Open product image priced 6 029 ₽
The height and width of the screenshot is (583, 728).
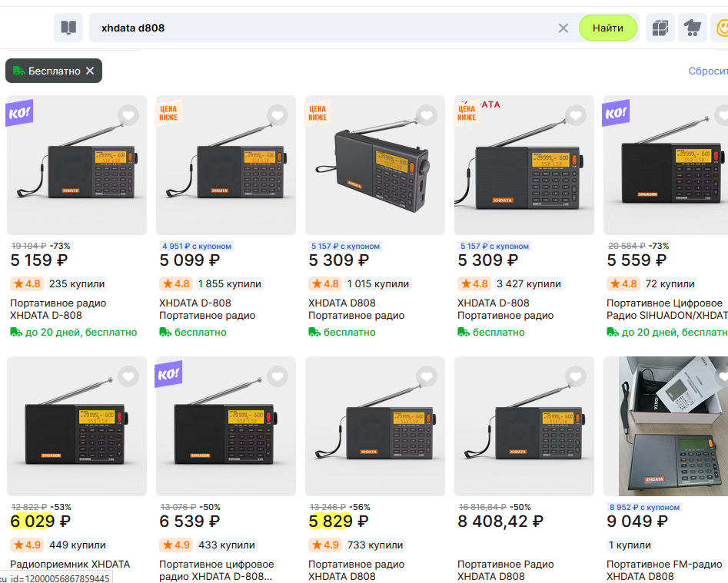tap(77, 426)
